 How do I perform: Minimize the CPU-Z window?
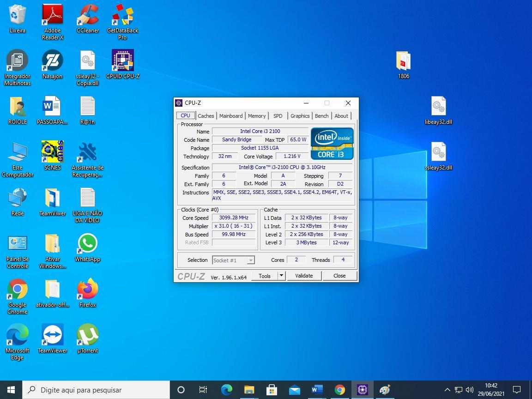click(x=306, y=103)
